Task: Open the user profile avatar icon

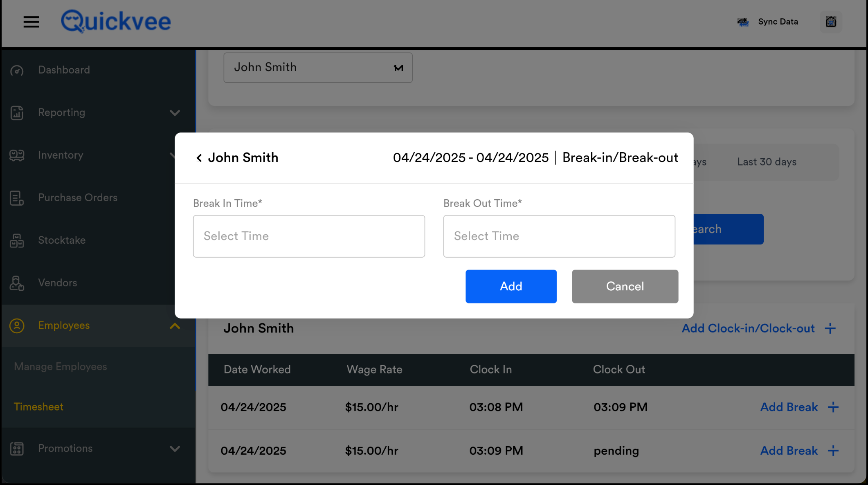Action: [x=831, y=22]
